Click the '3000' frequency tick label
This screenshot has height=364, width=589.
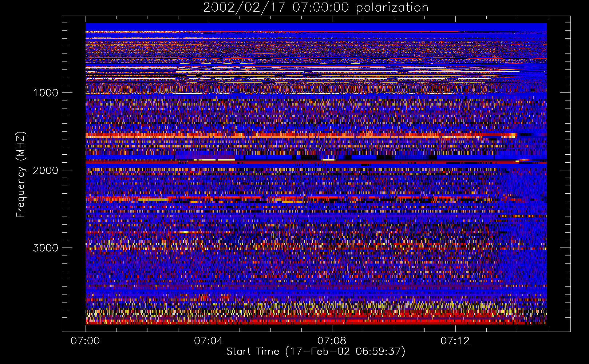click(46, 248)
